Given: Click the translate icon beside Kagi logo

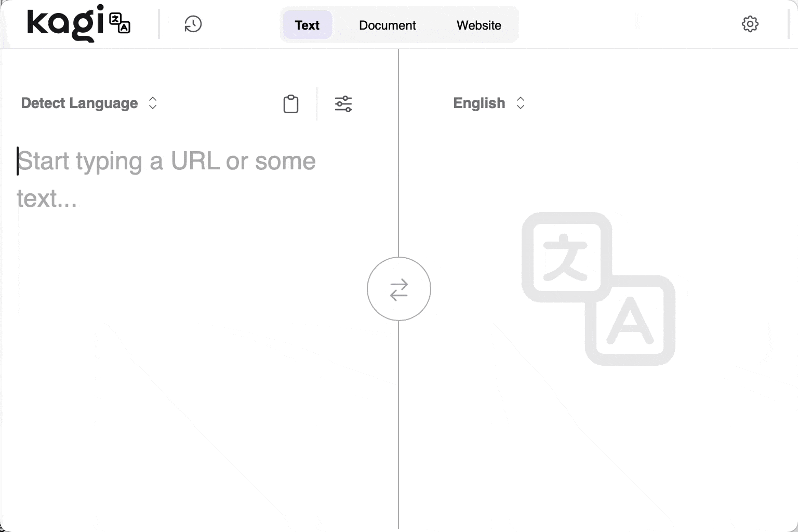Looking at the screenshot, I should click(120, 23).
